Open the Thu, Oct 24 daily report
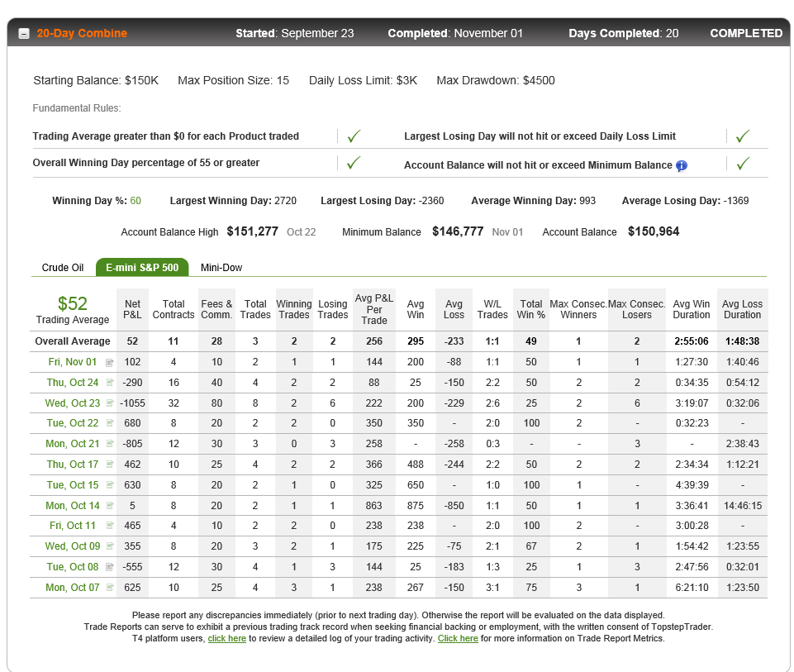This screenshot has width=794, height=672. (73, 383)
